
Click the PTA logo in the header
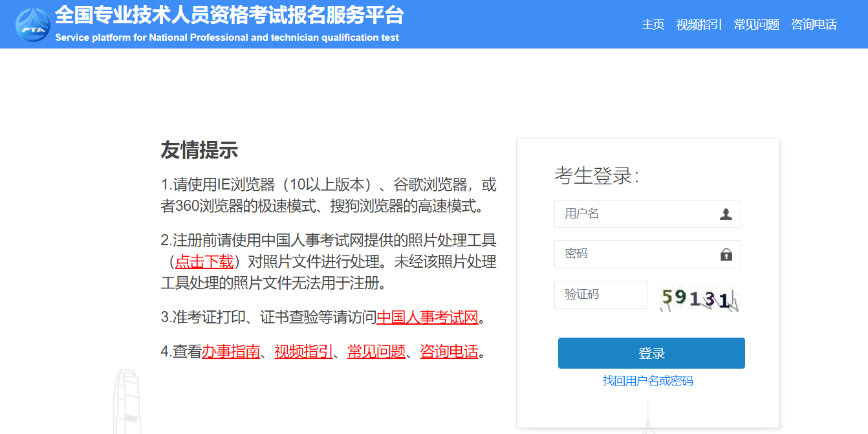pyautogui.click(x=32, y=25)
